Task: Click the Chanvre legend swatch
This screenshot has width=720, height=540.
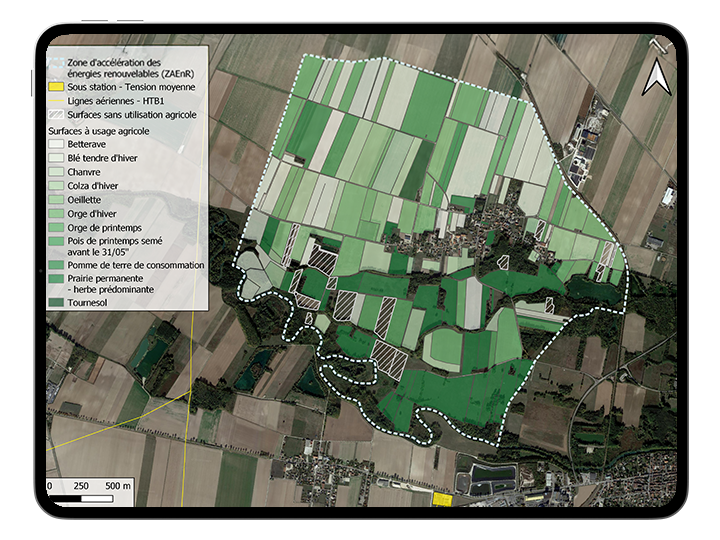Action: (x=55, y=172)
